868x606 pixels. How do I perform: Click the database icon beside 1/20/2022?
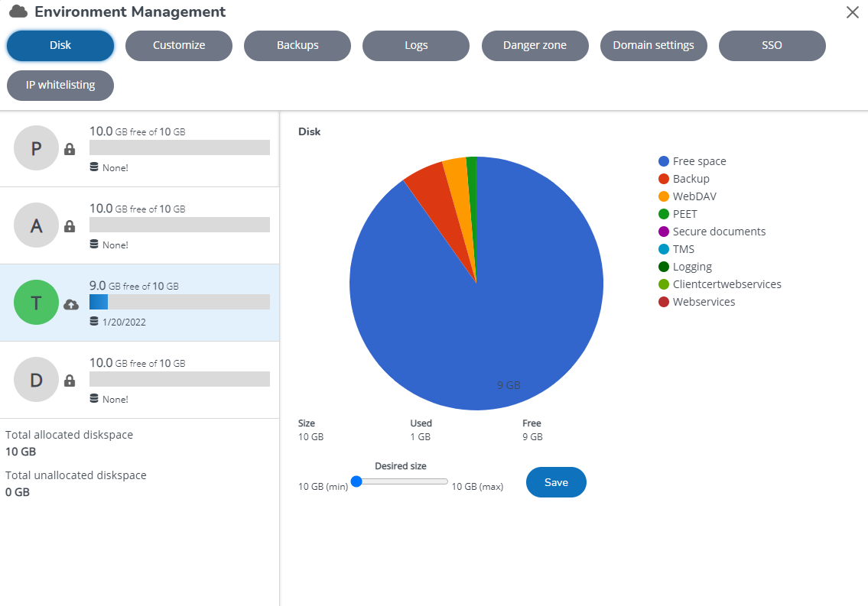click(94, 322)
